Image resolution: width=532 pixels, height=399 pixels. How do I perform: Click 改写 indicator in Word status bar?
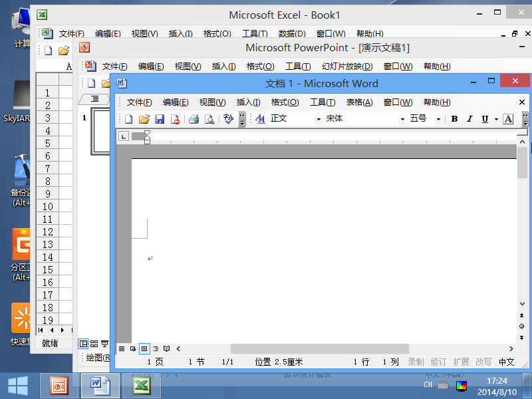[483, 362]
